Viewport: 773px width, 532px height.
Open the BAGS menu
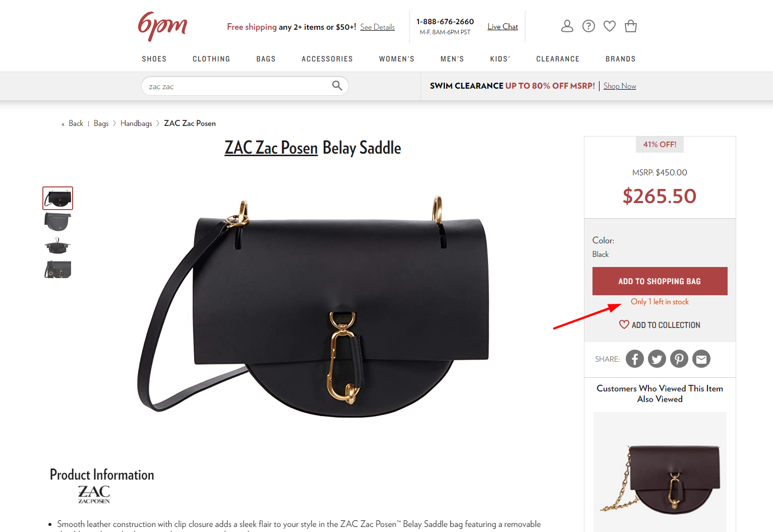coord(266,59)
